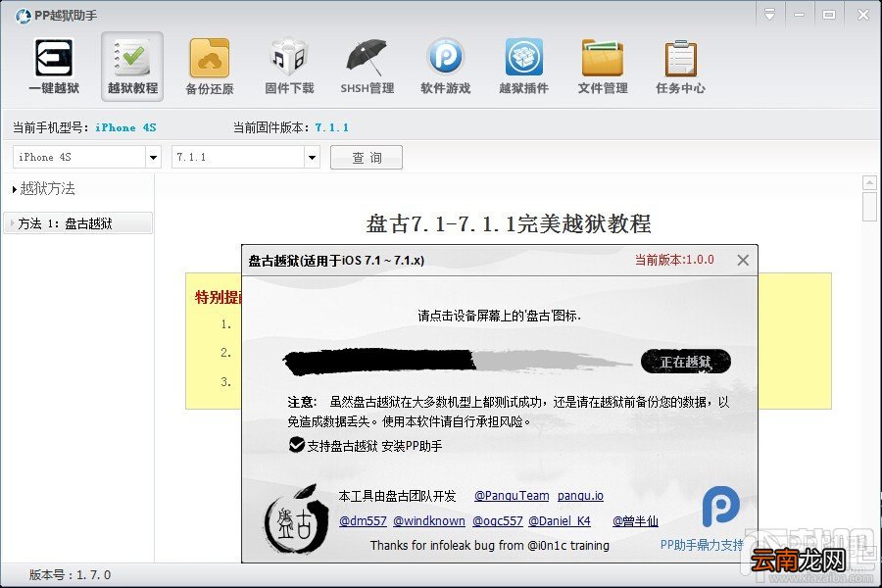Click 盘古7.1-7.1.1完美越狱教程 heading
This screenshot has width=882, height=588.
(x=509, y=224)
